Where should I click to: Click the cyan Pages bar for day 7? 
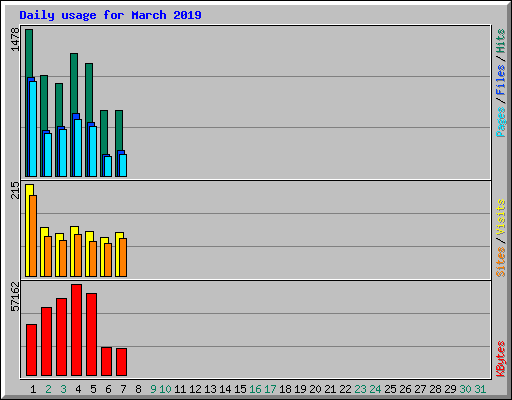tap(123, 165)
